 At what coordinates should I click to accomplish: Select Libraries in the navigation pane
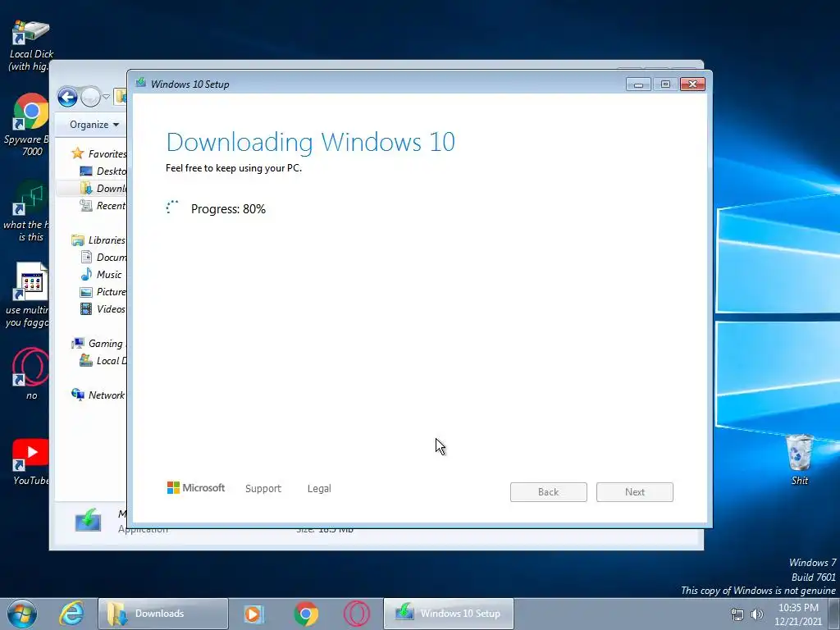point(98,240)
